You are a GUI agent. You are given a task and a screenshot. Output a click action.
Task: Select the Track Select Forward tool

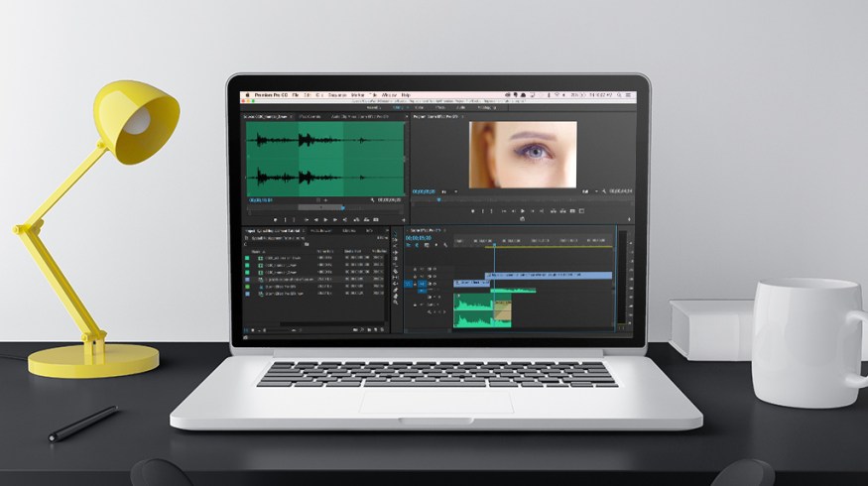[x=395, y=240]
